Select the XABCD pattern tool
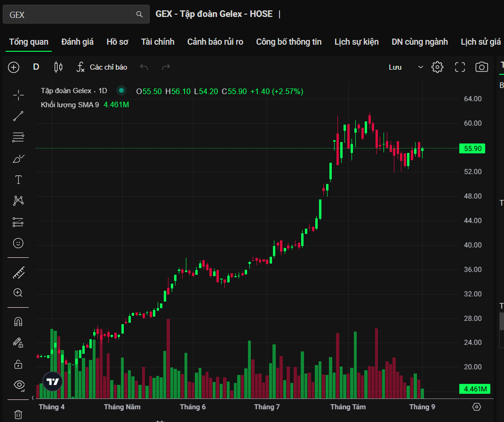Image resolution: width=504 pixels, height=422 pixels. [18, 200]
